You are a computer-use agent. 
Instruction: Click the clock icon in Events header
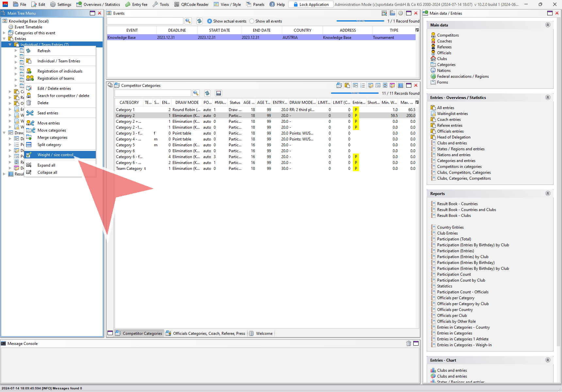click(400, 13)
